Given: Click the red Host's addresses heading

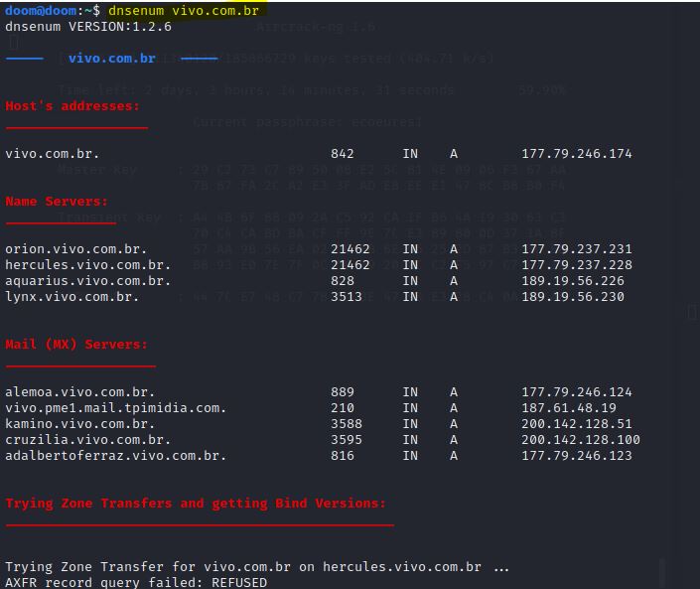Looking at the screenshot, I should (x=72, y=105).
